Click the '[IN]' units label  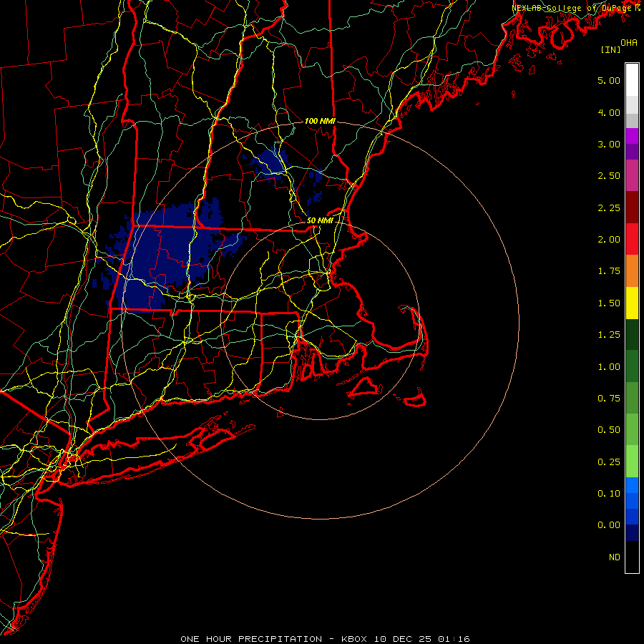coord(610,49)
